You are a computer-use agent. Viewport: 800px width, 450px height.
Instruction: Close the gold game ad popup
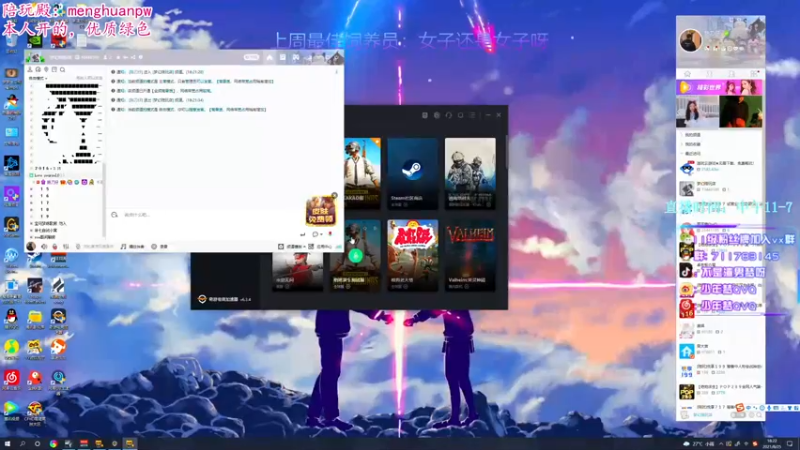click(334, 195)
